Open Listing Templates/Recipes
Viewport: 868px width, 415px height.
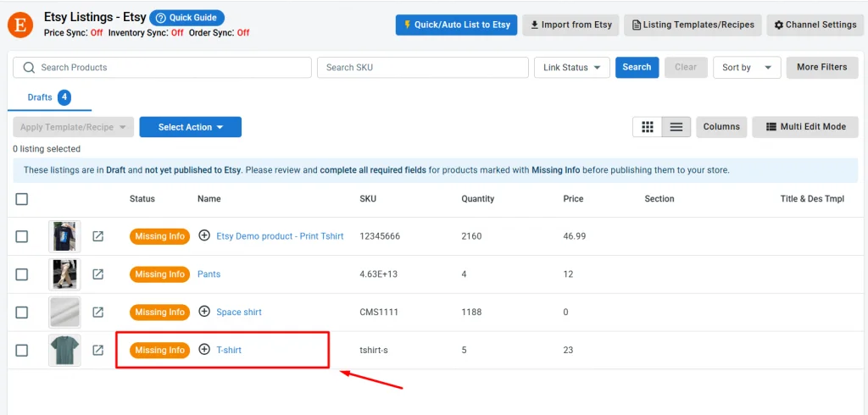[693, 25]
